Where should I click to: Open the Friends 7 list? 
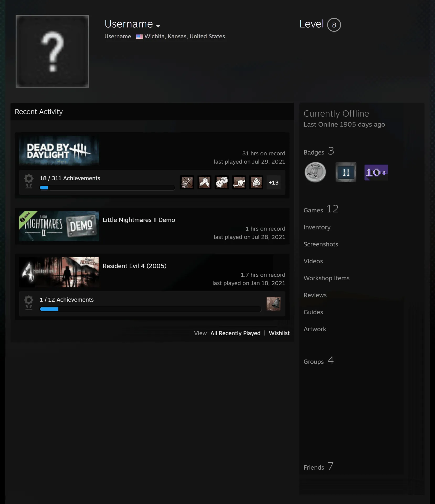[x=319, y=466]
